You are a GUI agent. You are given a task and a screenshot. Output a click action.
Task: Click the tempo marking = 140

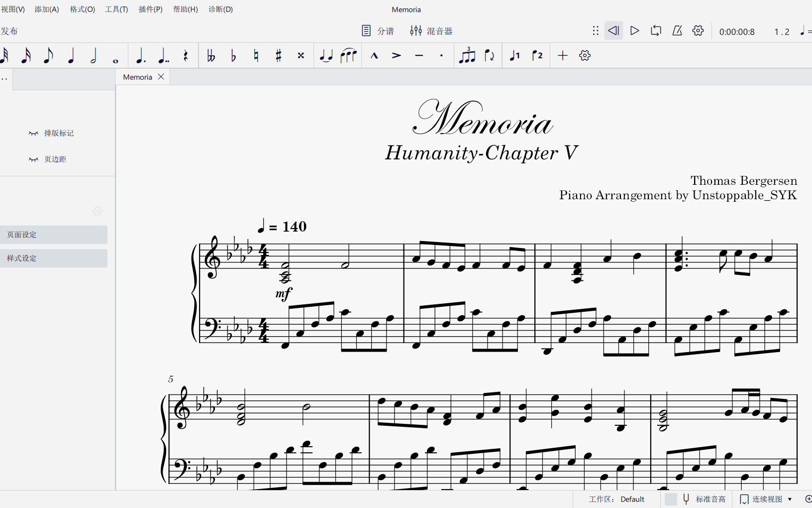tap(282, 227)
